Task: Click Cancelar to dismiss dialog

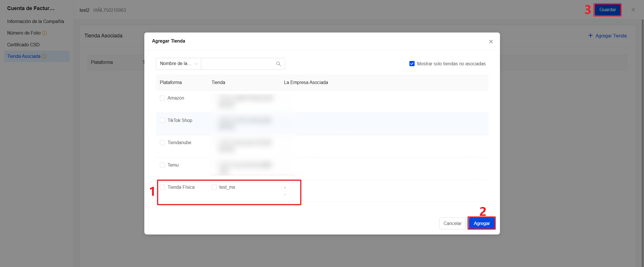Action: pos(452,223)
